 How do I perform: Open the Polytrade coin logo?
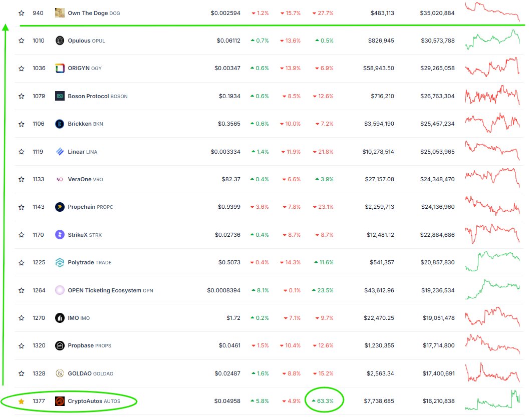(60, 262)
